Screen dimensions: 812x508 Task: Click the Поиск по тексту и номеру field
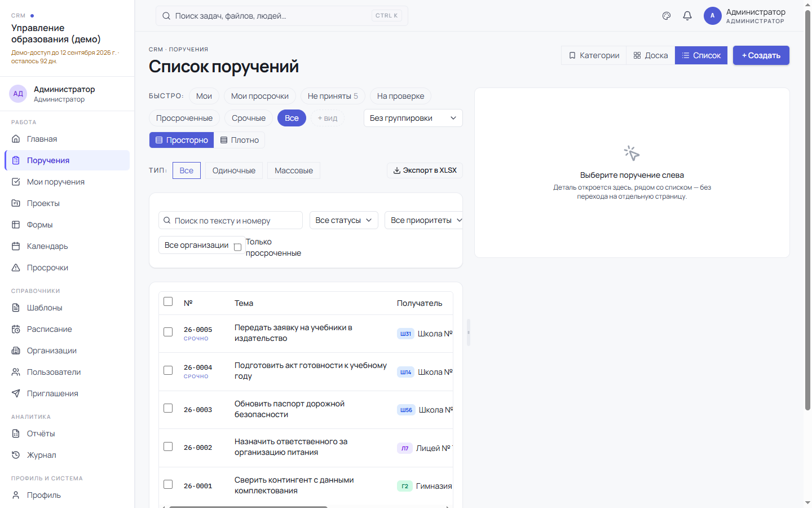tap(231, 220)
